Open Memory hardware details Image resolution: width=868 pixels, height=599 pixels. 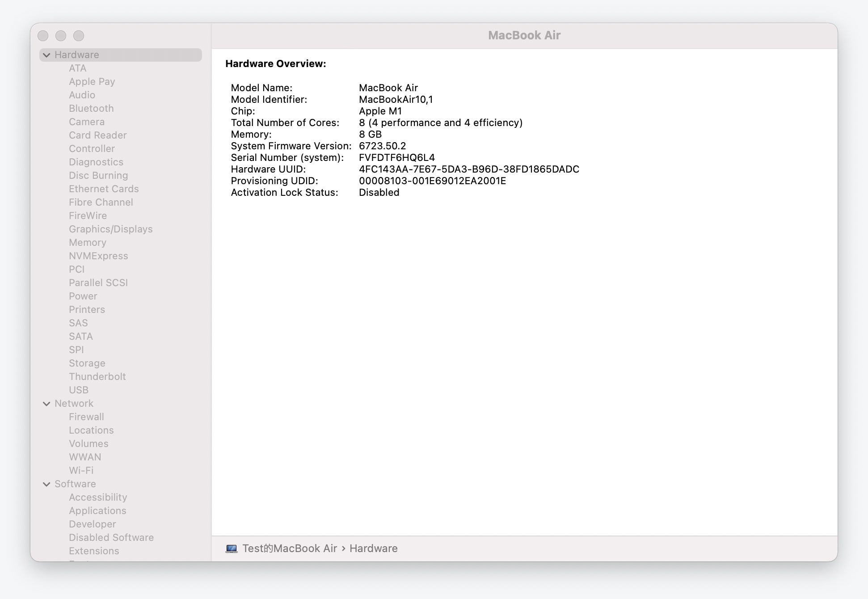tap(88, 243)
